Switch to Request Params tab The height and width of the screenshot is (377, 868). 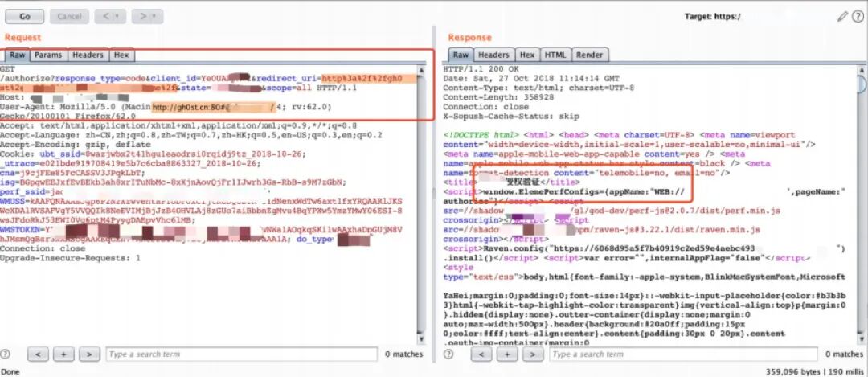[x=49, y=55]
